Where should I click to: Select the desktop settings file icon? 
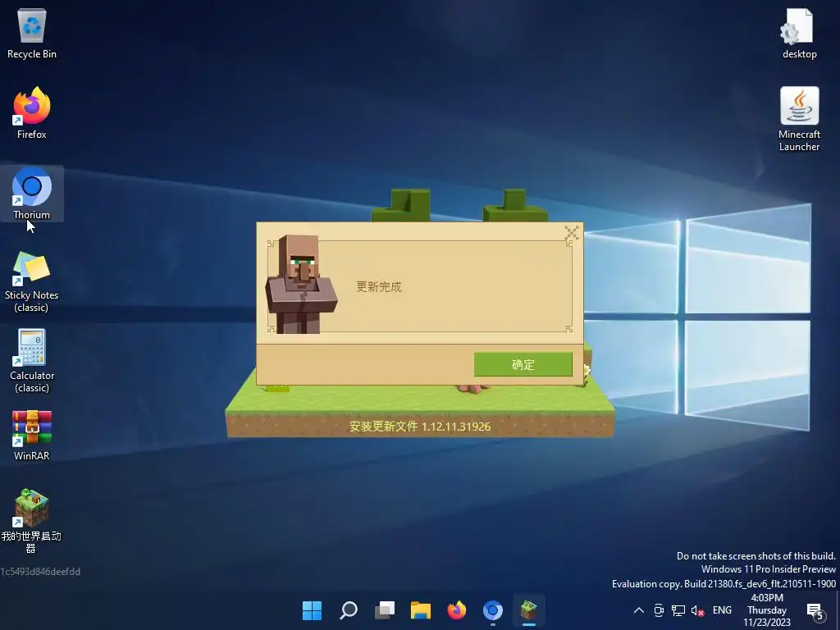coord(799,33)
